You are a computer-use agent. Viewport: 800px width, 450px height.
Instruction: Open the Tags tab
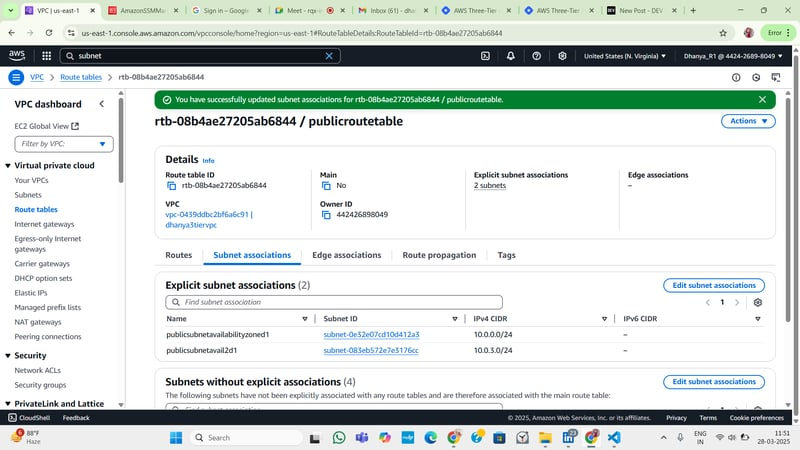[x=506, y=255]
